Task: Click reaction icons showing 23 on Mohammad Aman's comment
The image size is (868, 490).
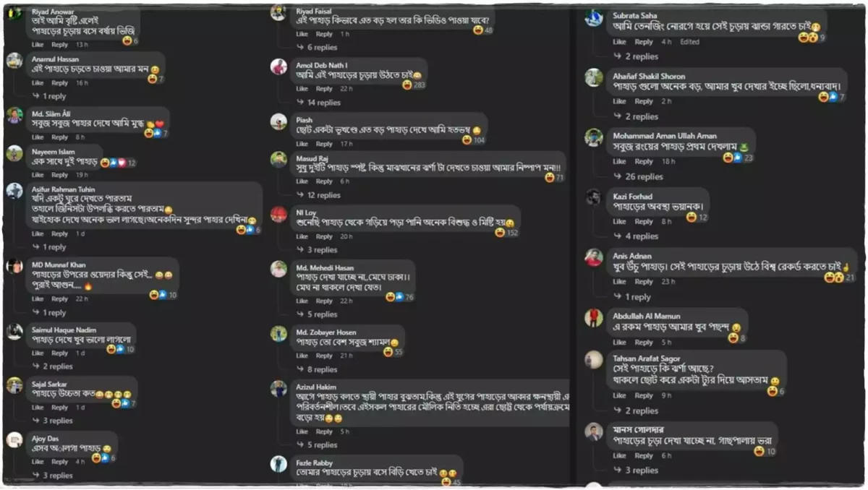Action: coord(738,158)
